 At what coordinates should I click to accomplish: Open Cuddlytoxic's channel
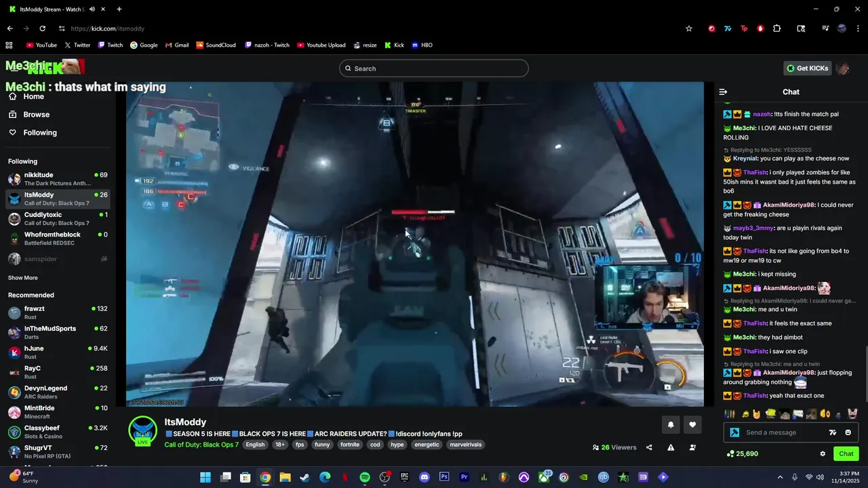click(58, 218)
